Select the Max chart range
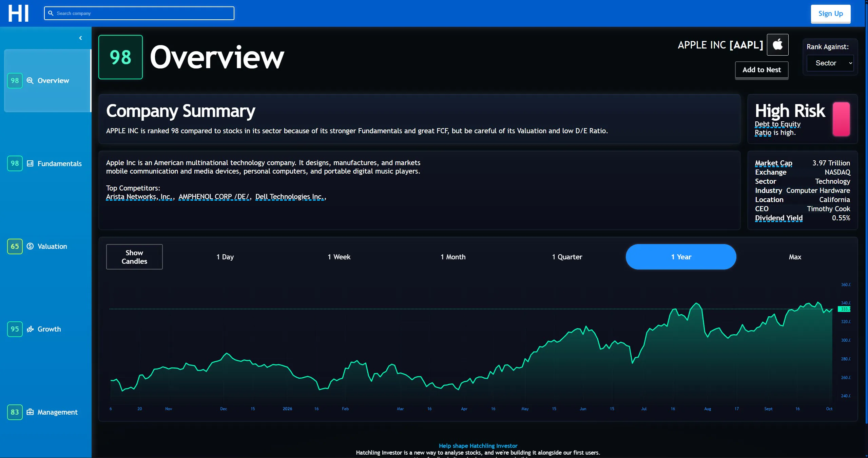Image resolution: width=868 pixels, height=458 pixels. [795, 257]
